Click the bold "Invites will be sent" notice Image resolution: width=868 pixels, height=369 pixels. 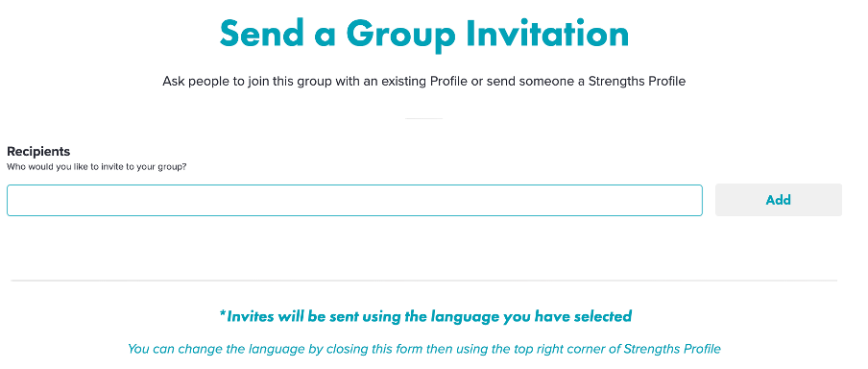coord(425,316)
